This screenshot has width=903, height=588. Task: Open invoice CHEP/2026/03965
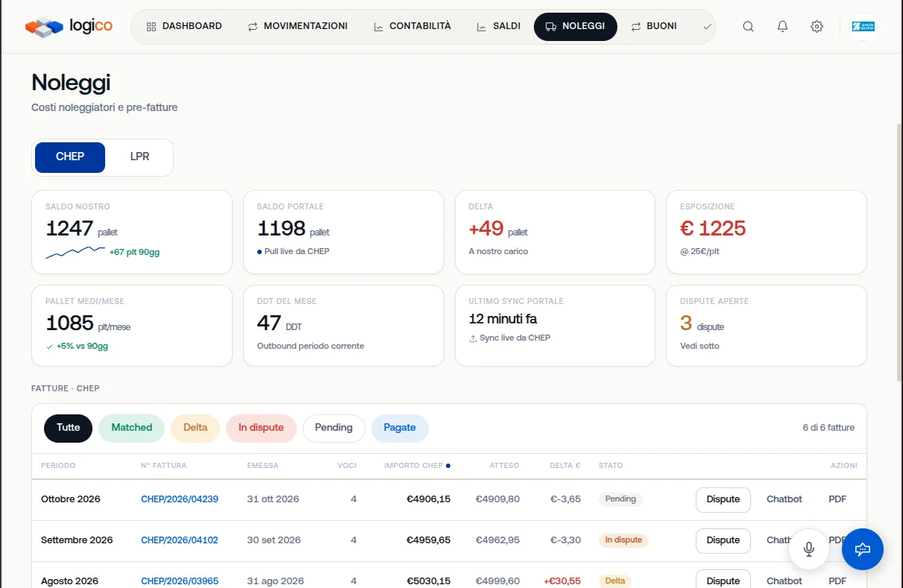pos(180,581)
